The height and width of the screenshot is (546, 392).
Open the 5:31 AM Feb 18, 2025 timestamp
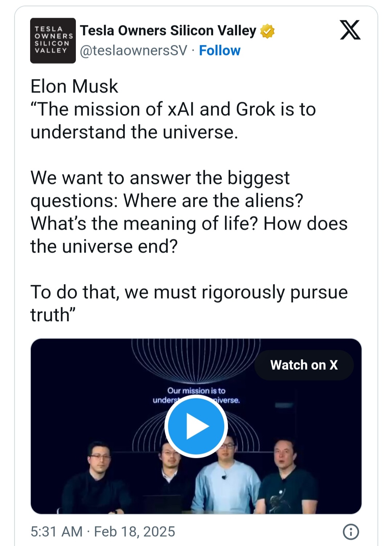103,531
